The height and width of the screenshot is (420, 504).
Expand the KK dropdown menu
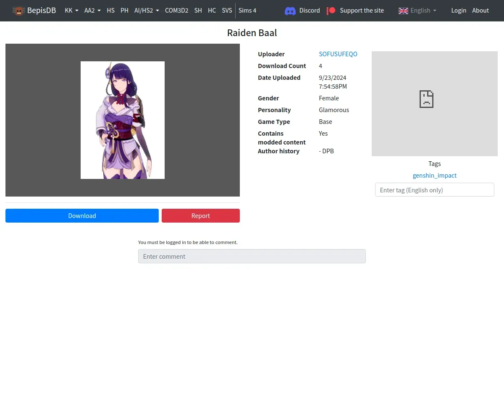coord(71,10)
